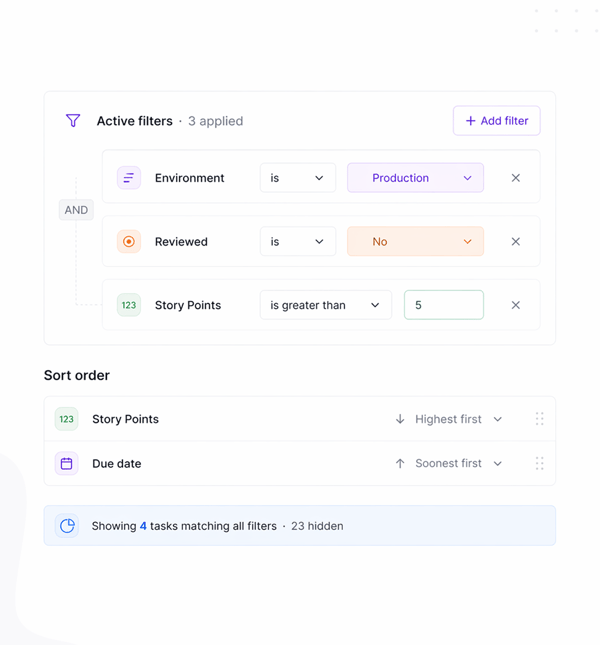The image size is (600, 645).
Task: Remove the Reviewed filter with X
Action: [x=516, y=241]
